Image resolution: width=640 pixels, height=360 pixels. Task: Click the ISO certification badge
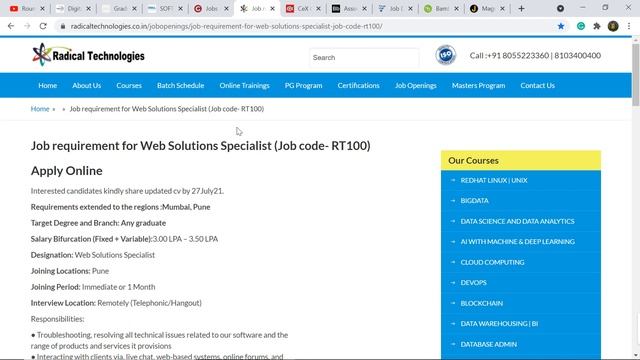(x=446, y=55)
